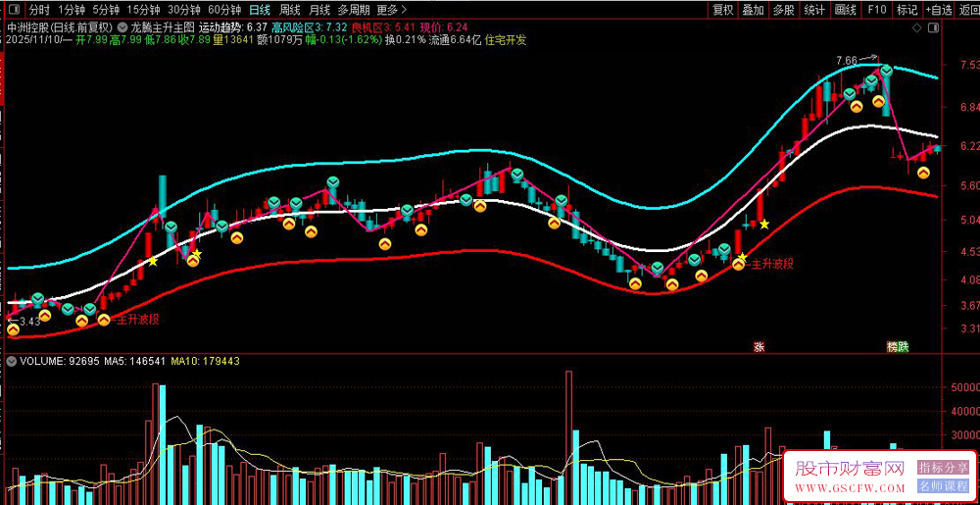The height and width of the screenshot is (505, 980).
Task: Select the 1分钟 period tab
Action: pyautogui.click(x=72, y=10)
